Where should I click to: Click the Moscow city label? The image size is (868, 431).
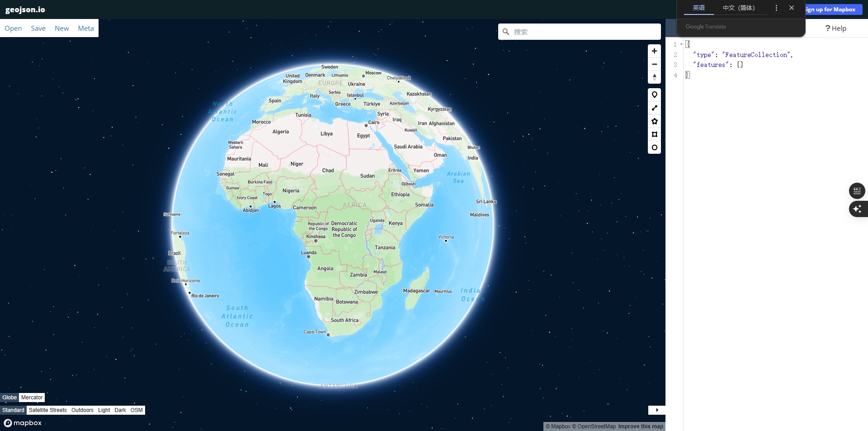pos(373,73)
